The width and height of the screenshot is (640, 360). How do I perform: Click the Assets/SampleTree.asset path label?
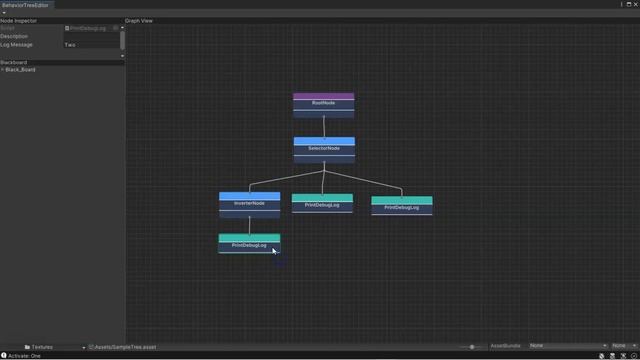125,347
